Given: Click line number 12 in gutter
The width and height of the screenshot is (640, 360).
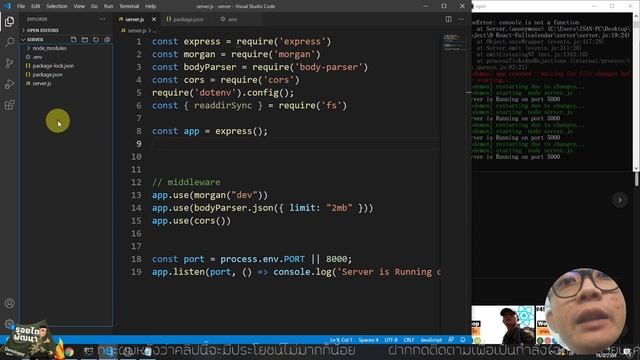Looking at the screenshot, I should click(x=136, y=182).
